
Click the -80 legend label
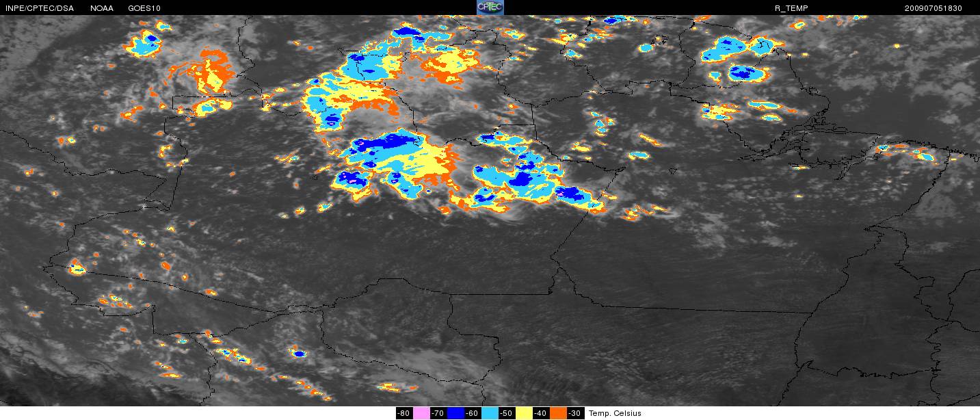pyautogui.click(x=404, y=413)
